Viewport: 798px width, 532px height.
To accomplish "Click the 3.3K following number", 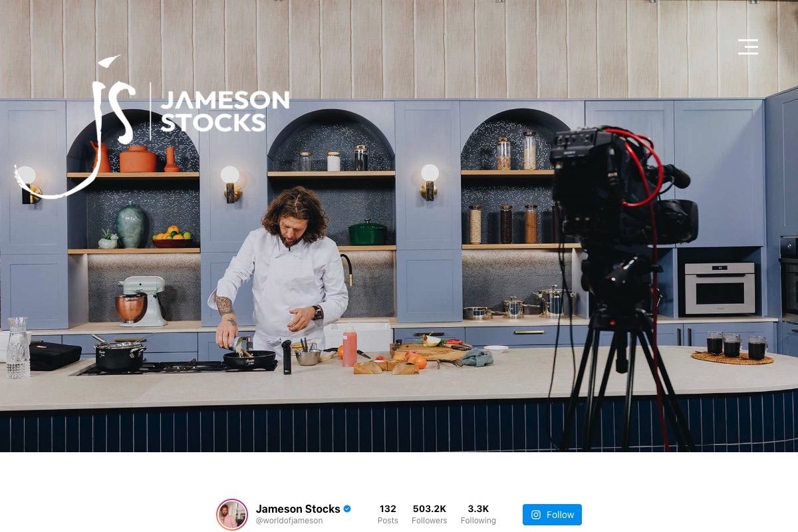I will [478, 509].
